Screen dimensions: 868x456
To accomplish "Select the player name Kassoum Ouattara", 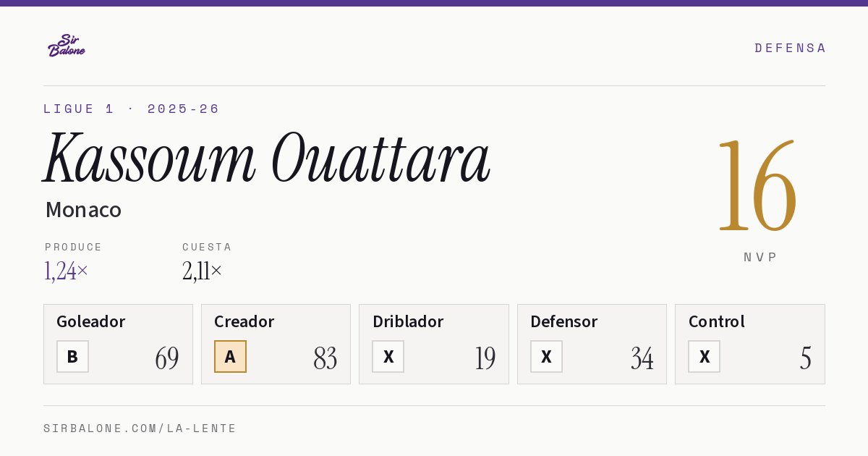I will [267, 159].
